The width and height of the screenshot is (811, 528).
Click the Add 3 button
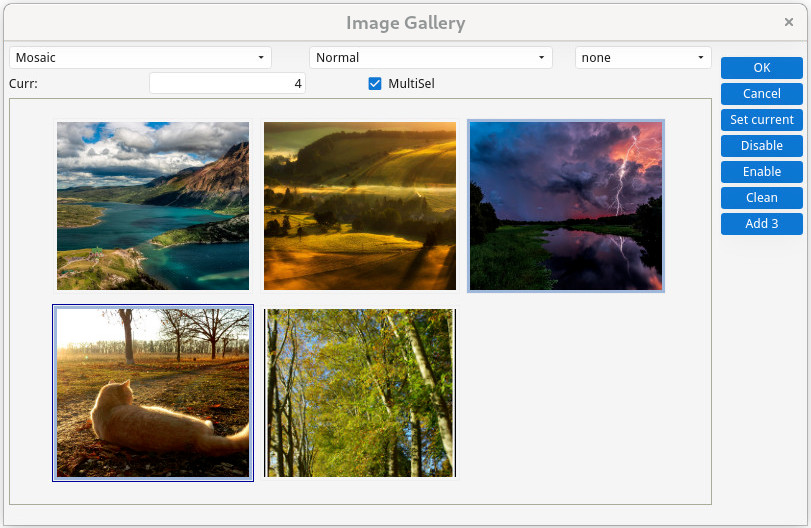[761, 223]
